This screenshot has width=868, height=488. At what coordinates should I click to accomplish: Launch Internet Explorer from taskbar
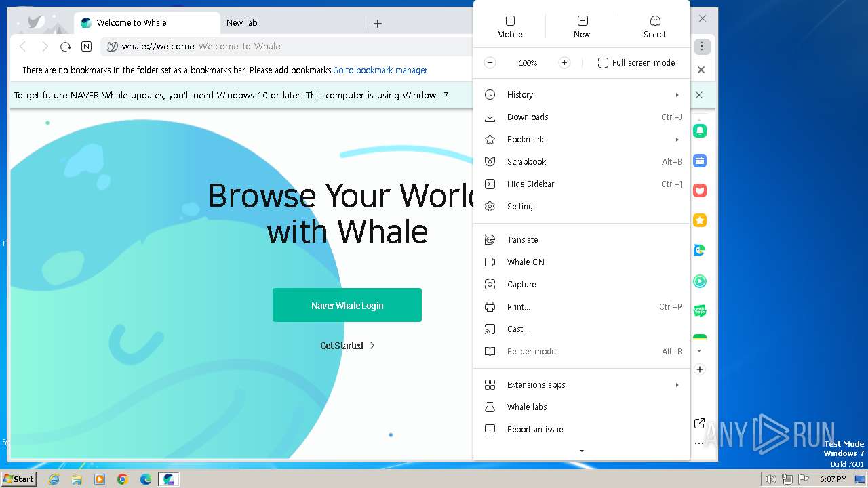click(54, 479)
